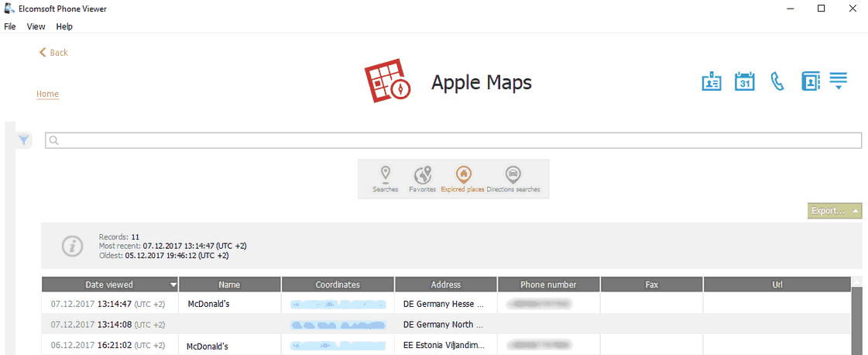Switch to Favorites places view

(x=422, y=178)
